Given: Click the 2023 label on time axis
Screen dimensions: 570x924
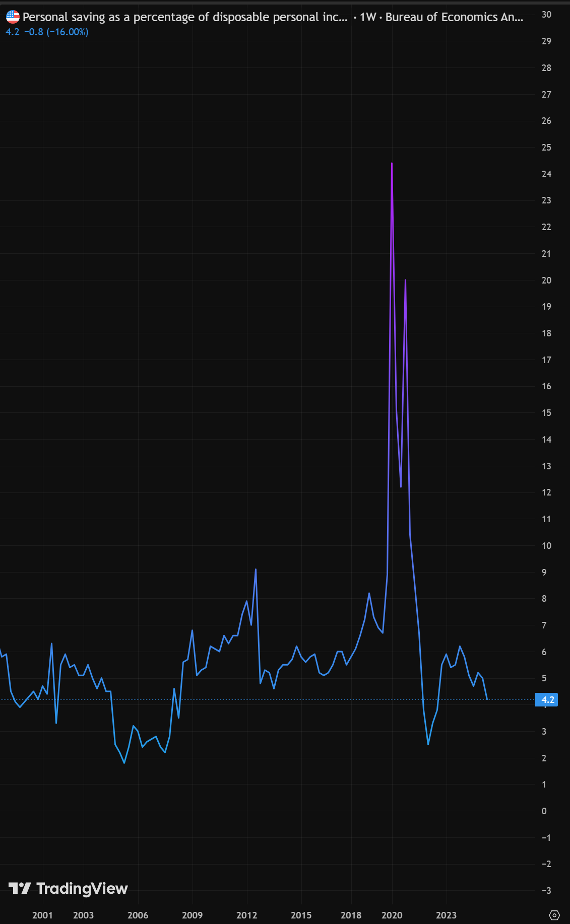Looking at the screenshot, I should point(446,915).
